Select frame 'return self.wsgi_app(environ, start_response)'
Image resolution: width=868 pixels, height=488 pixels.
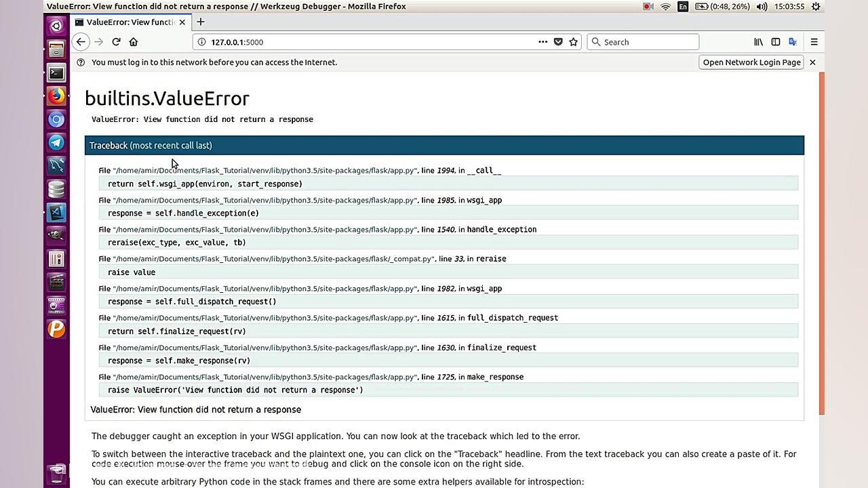pos(448,184)
